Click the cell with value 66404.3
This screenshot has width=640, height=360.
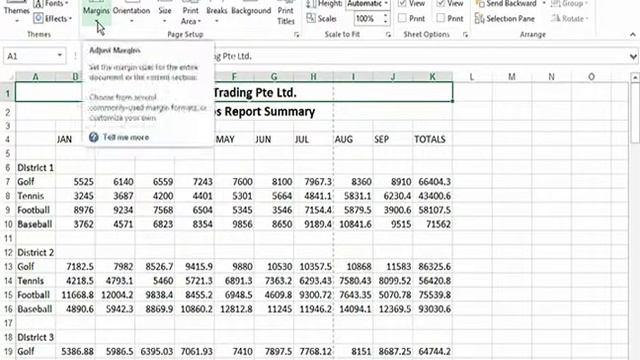433,182
